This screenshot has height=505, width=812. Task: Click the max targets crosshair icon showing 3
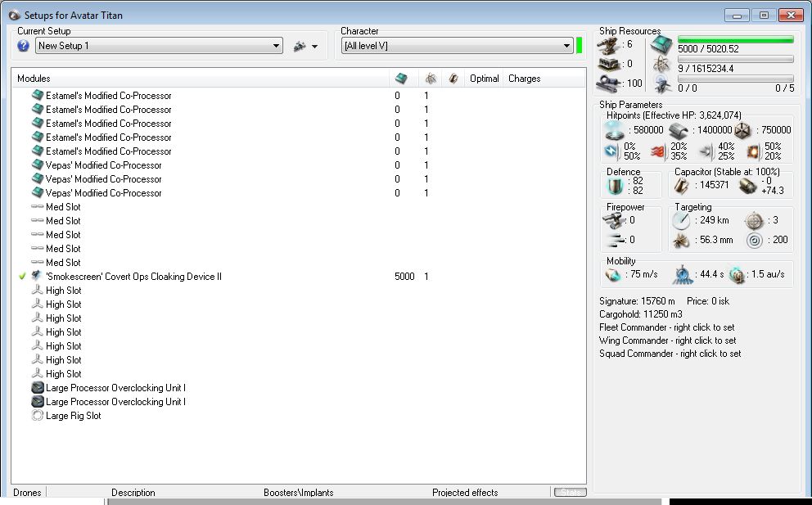point(754,221)
